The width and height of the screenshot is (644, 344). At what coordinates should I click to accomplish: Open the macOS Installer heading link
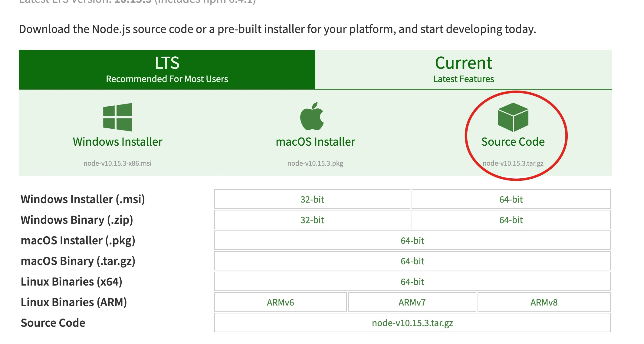[315, 142]
